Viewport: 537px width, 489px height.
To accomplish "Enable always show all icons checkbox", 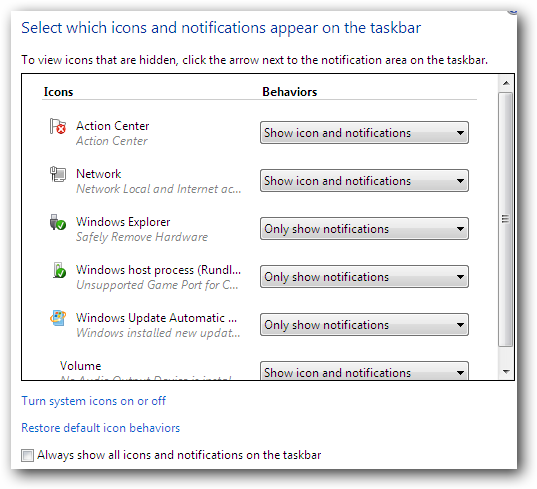I will point(27,455).
